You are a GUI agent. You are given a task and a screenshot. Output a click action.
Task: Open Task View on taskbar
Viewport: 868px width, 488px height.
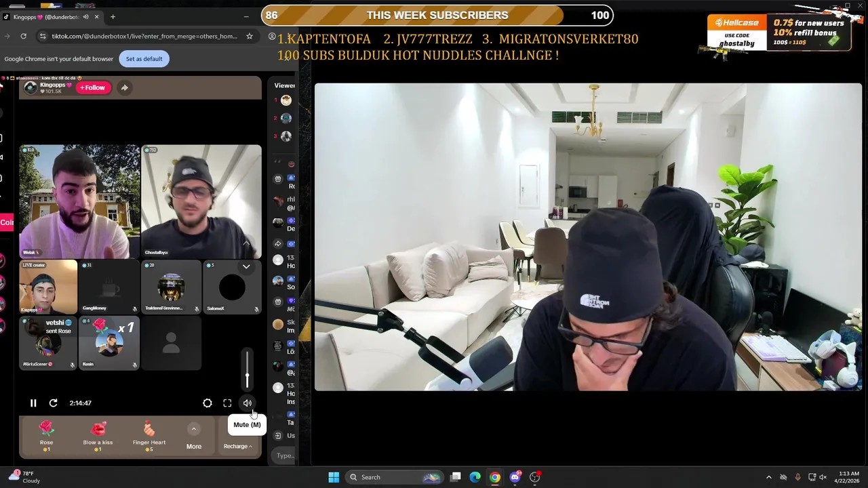(x=456, y=477)
